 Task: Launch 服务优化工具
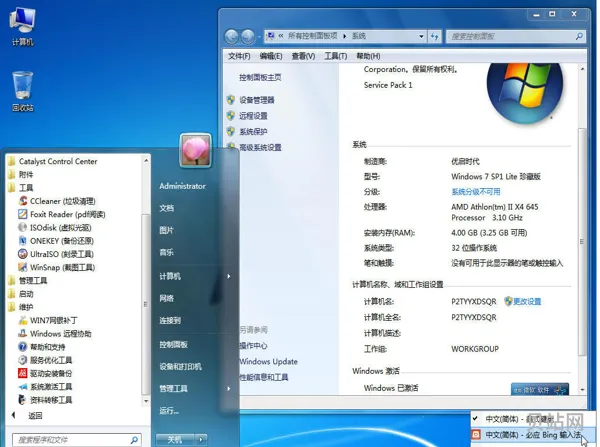[x=45, y=360]
